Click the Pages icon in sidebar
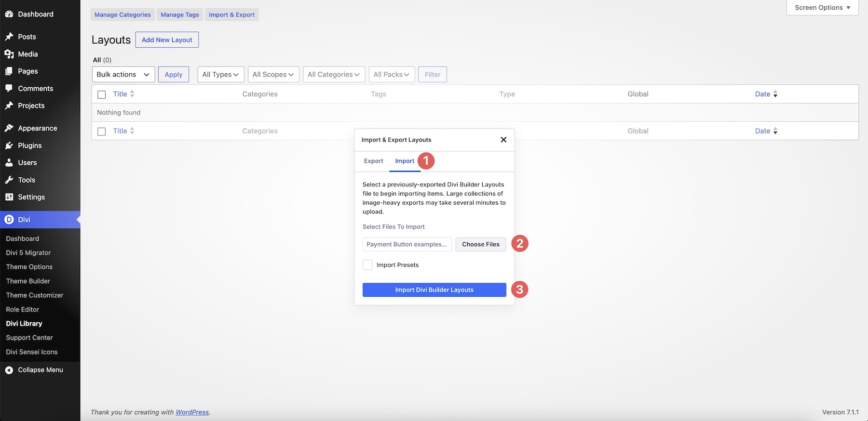This screenshot has height=421, width=868. pos(9,71)
